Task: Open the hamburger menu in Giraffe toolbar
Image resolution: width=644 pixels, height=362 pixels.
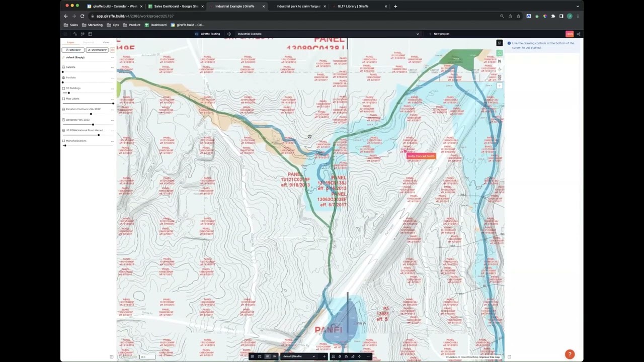Action: 65,34
